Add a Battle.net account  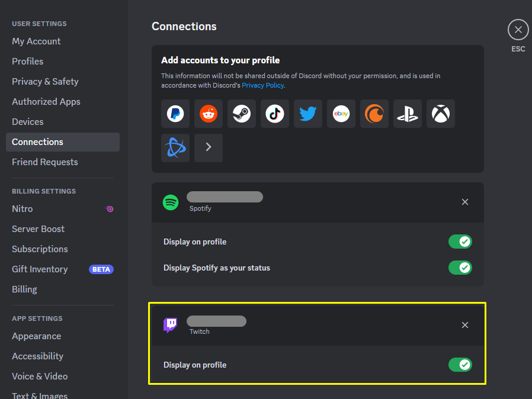coord(175,148)
